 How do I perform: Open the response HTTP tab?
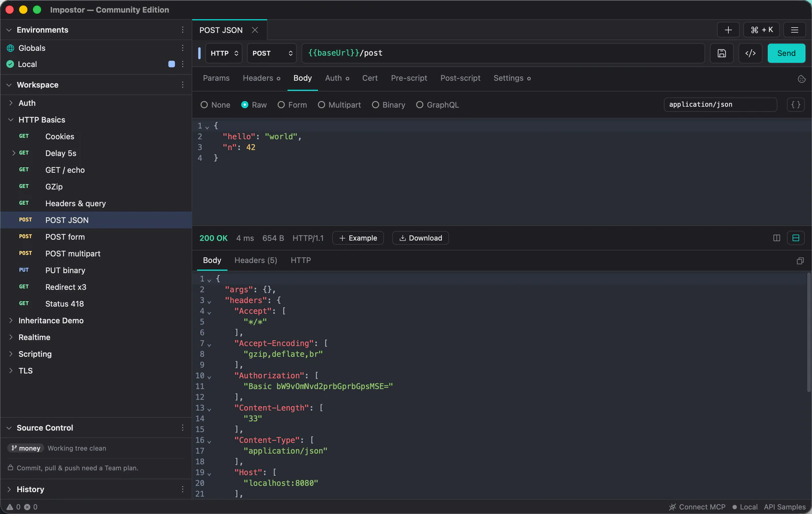(301, 260)
